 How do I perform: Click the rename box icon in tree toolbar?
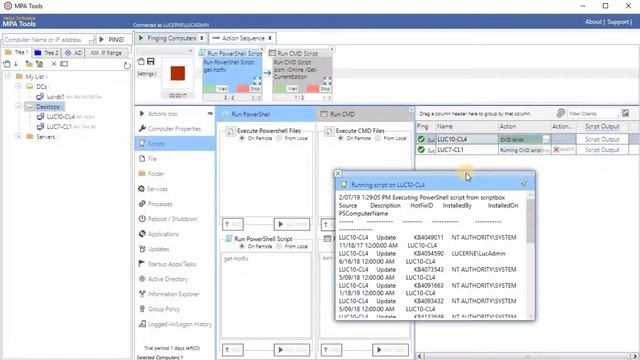(x=64, y=64)
